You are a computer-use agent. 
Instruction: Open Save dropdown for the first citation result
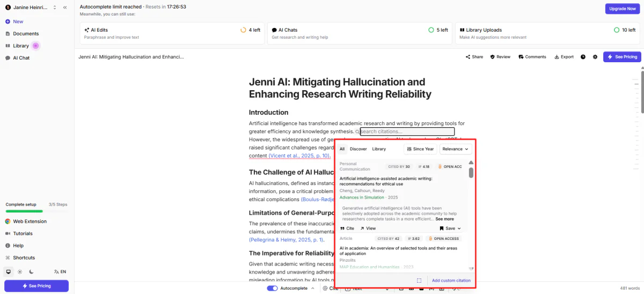tap(450, 229)
